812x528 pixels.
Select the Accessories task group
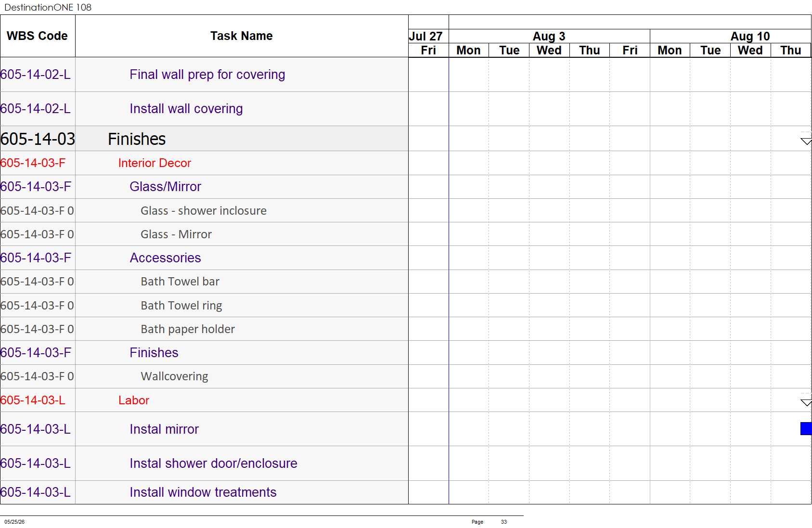[x=165, y=258]
